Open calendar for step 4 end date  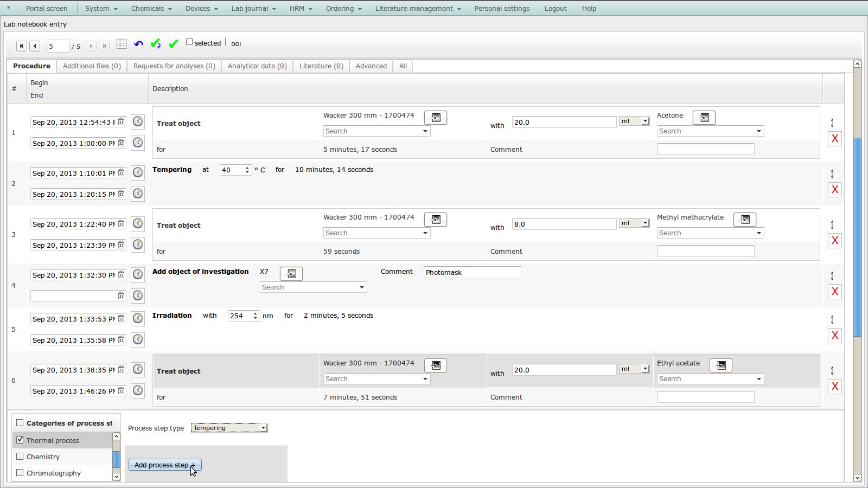122,296
